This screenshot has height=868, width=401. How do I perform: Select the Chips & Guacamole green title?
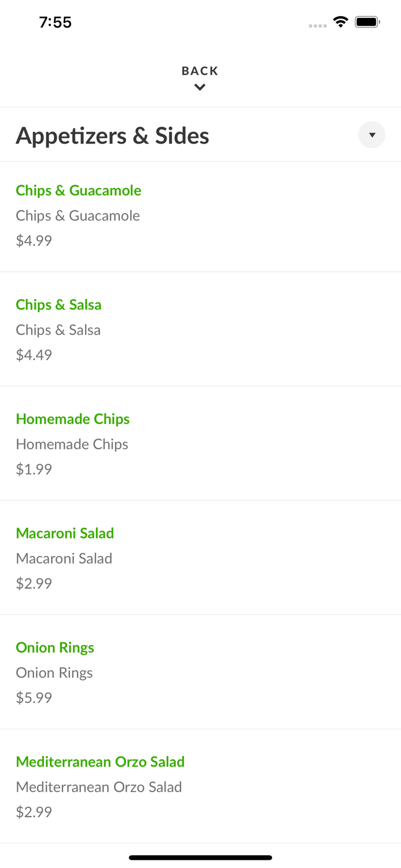pos(79,190)
